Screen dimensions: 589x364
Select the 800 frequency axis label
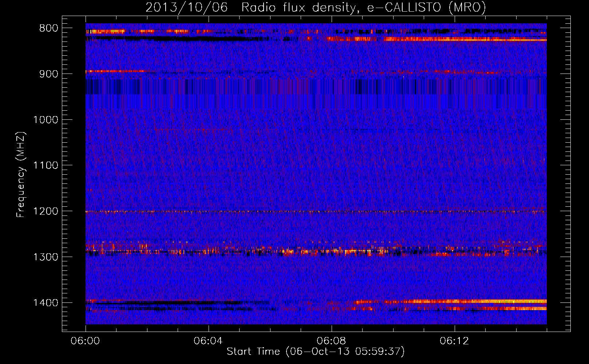pos(48,28)
